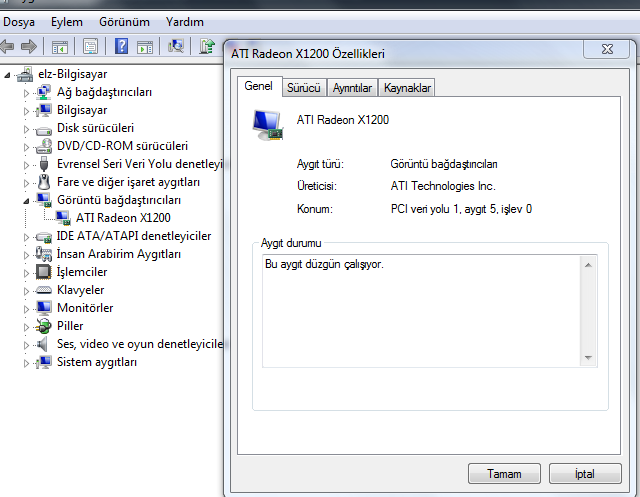640x497 pixels.
Task: Switch to the Ayrıntılar tab
Action: tap(352, 88)
